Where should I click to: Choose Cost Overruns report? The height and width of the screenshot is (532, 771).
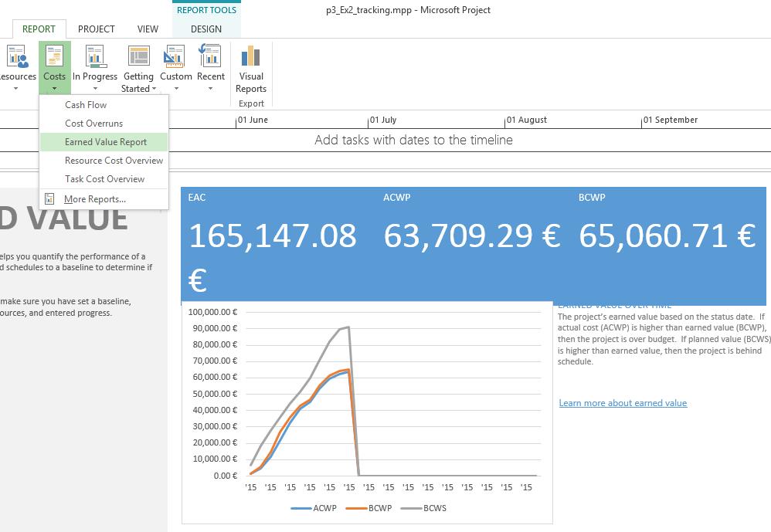[x=104, y=124]
